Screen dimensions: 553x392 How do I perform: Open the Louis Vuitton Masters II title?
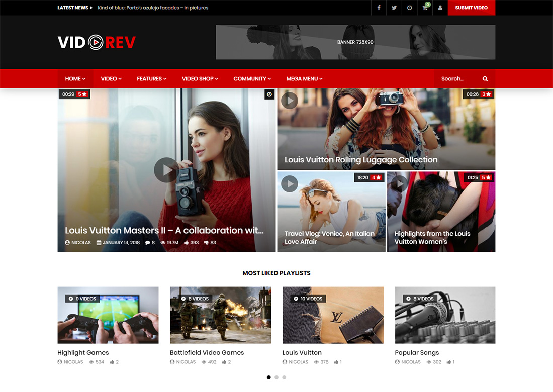164,230
